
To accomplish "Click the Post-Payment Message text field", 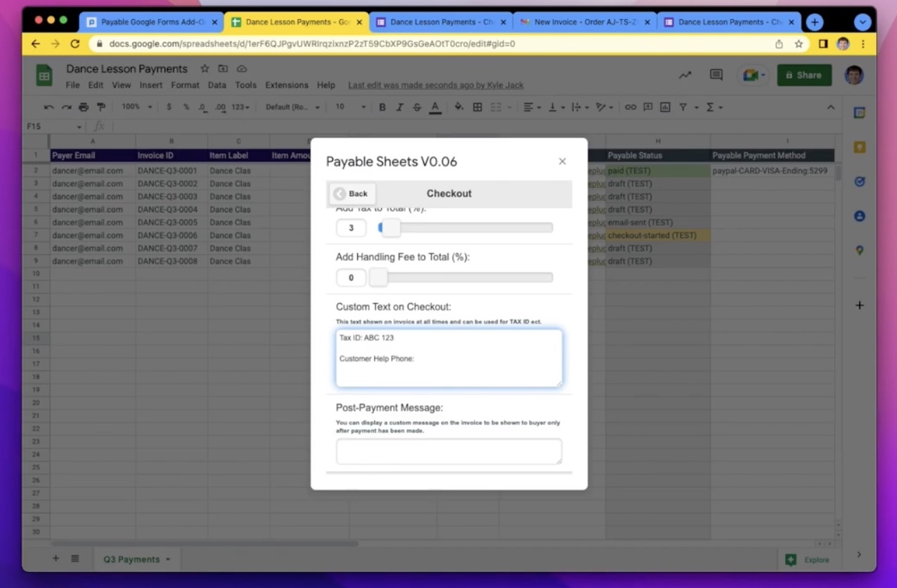I will click(x=448, y=450).
